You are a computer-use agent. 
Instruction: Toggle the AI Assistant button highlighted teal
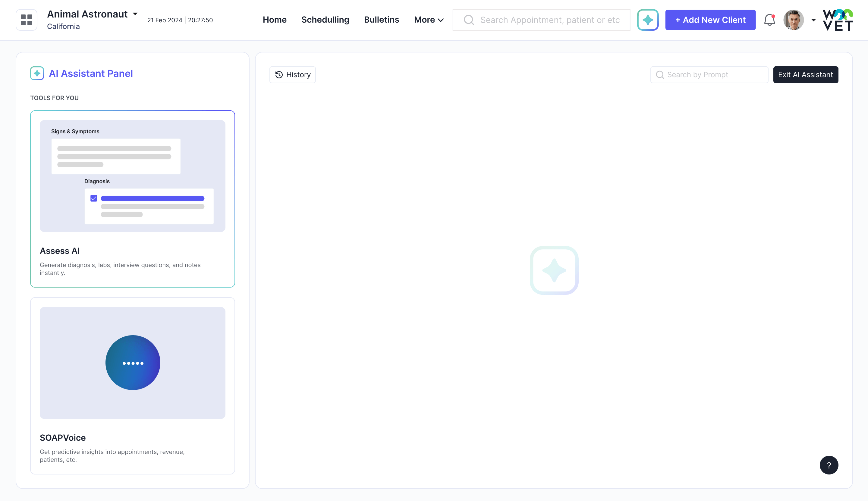pyautogui.click(x=648, y=20)
